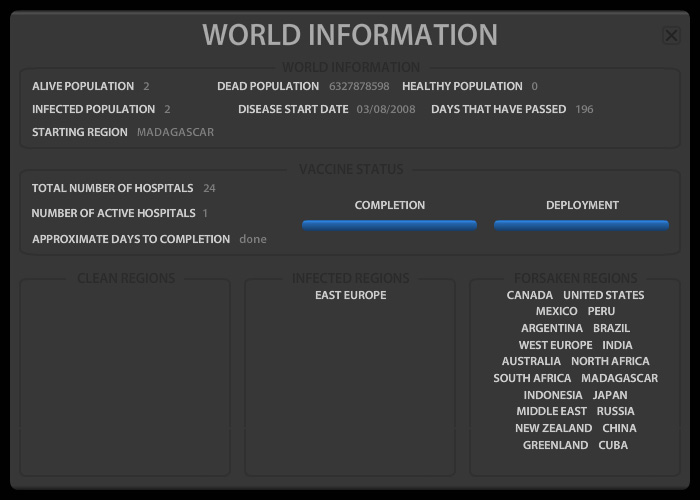Click the dead population value 6327878598
This screenshot has width=700, height=500.
[x=359, y=86]
